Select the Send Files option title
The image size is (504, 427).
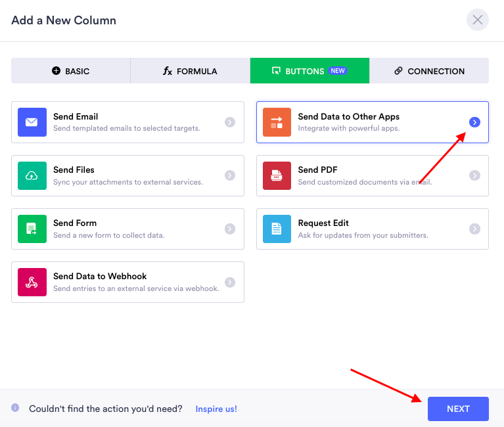pos(74,169)
